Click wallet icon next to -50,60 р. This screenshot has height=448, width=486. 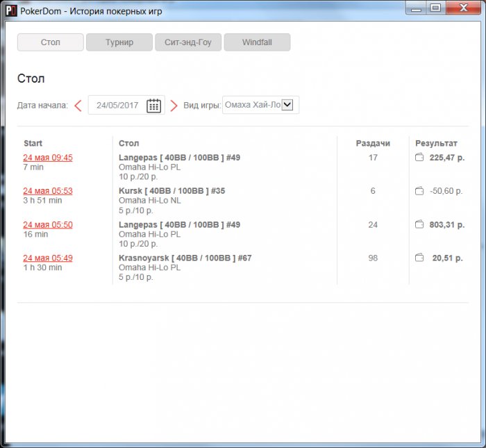419,191
